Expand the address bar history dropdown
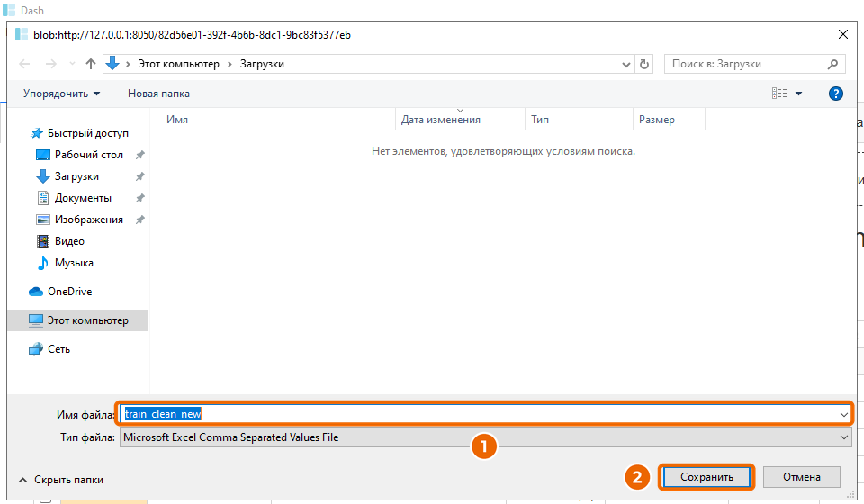Screen dimensions: 864x504 (x=626, y=65)
